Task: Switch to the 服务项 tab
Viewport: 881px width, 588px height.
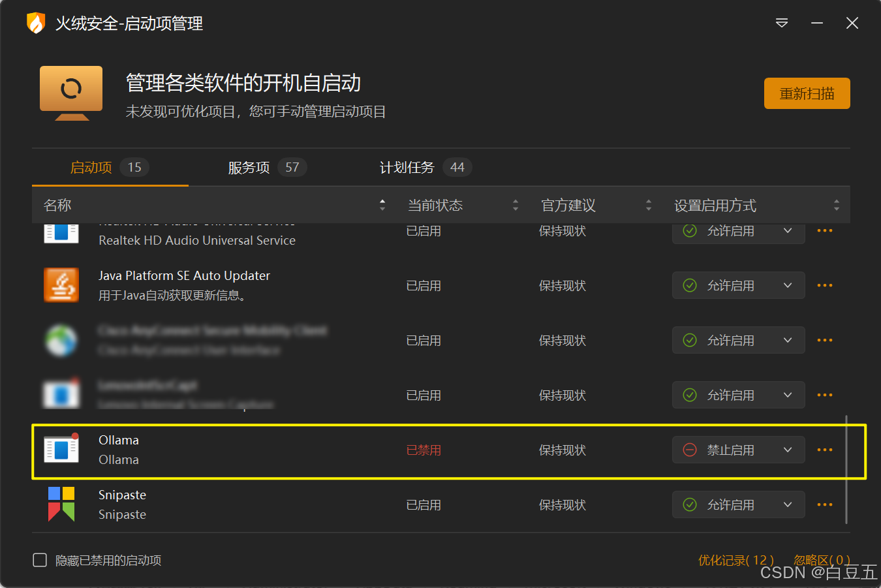Action: [267, 168]
